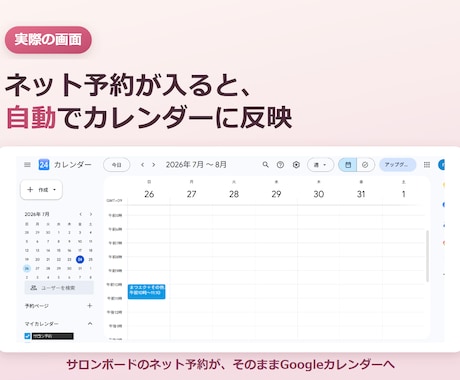Select date 31 in mini calendar
Screen dimensions: 460x380
pyautogui.click(x=80, y=268)
